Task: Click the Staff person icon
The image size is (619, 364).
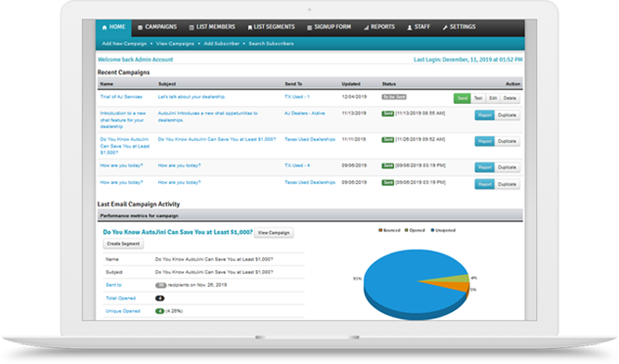Action: point(410,27)
